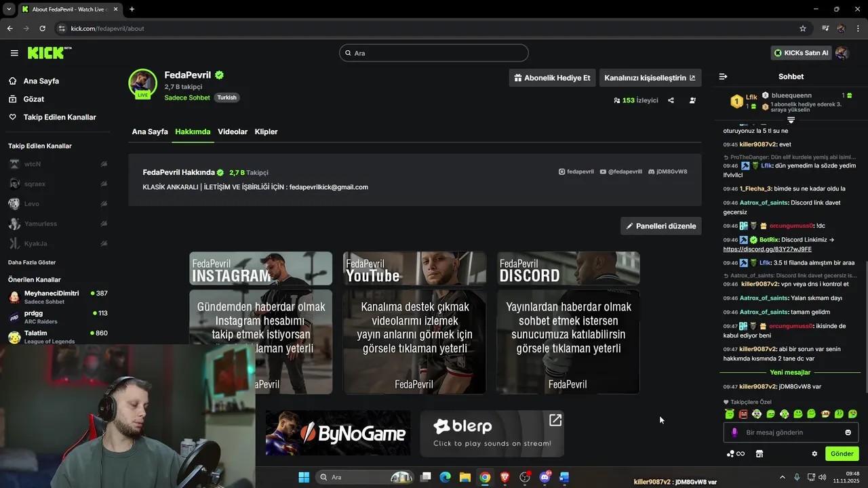Open the profile avatar menu
Viewport: 868px width, 488px height.
[842, 53]
